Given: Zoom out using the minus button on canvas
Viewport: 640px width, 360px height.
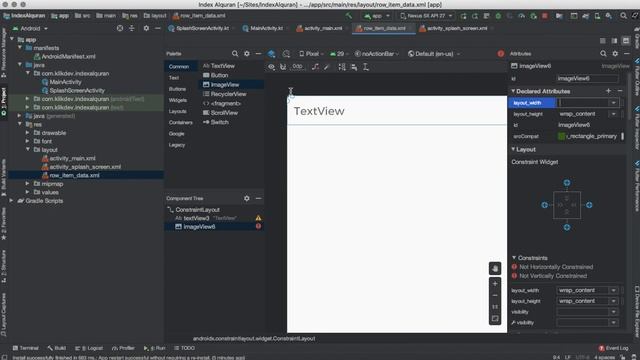Looking at the screenshot, I should click(x=495, y=295).
